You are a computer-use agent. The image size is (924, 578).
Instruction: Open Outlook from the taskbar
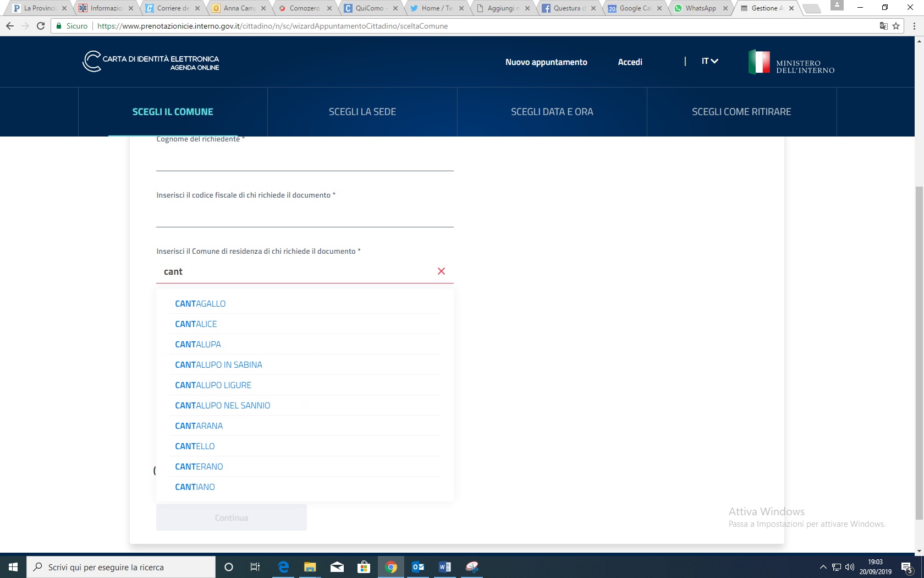point(418,567)
